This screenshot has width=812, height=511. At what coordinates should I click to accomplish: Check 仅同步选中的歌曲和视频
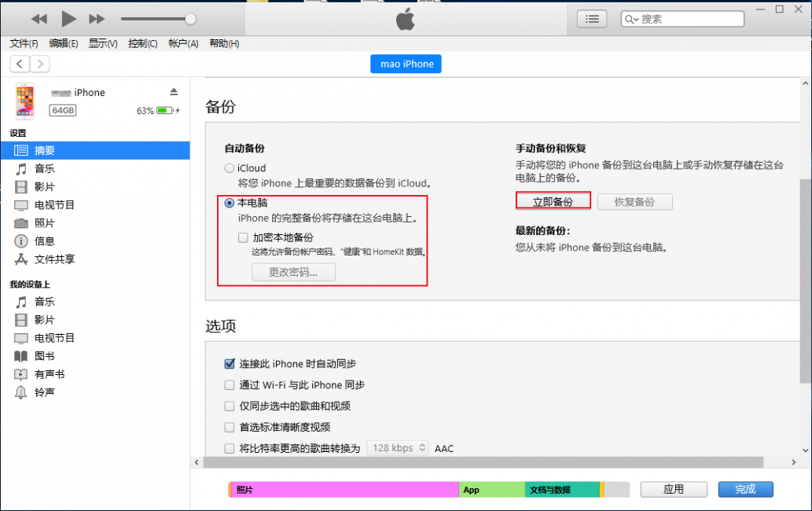230,406
